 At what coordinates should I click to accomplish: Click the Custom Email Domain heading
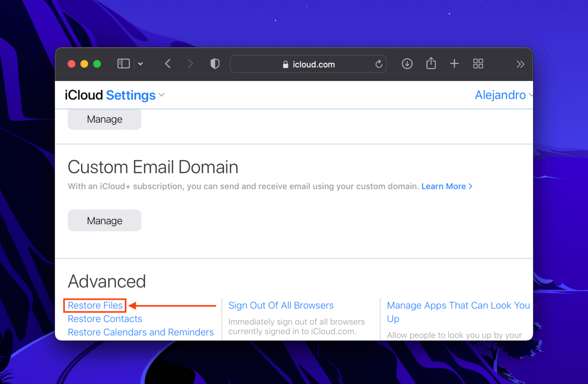(153, 167)
